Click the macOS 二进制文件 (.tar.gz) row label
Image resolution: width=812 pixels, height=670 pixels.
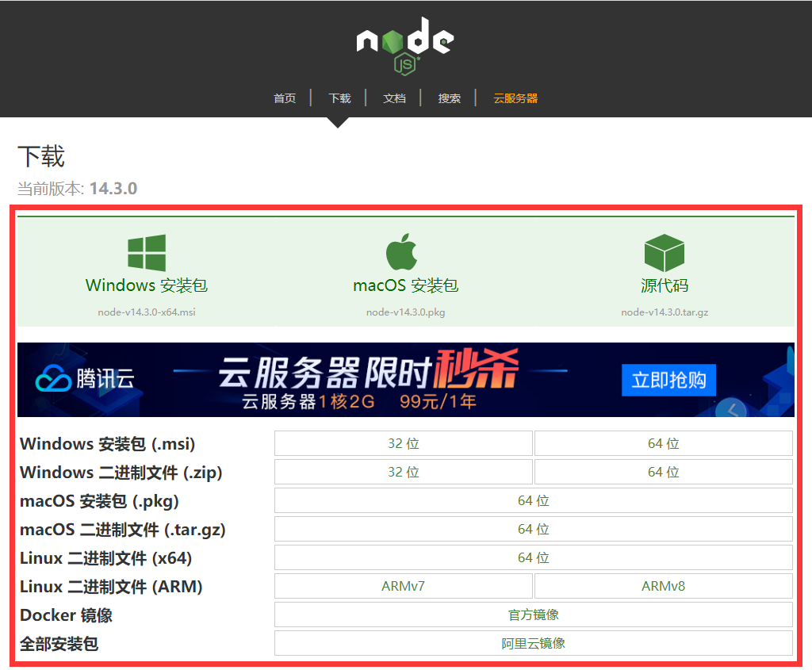(x=123, y=529)
